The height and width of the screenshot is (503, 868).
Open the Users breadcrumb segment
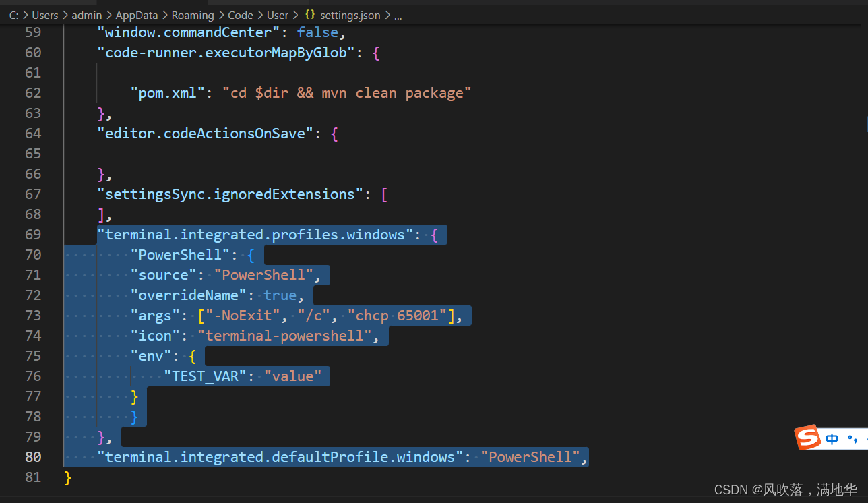coord(45,15)
